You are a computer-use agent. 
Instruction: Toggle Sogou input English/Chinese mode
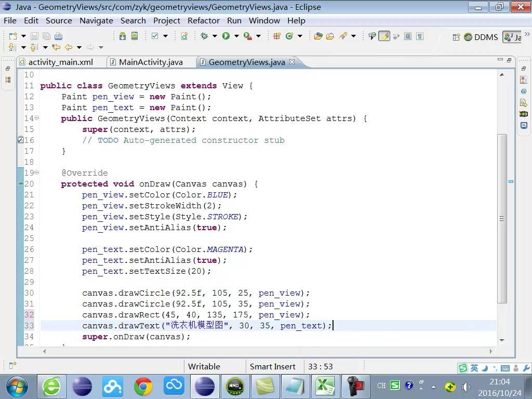(x=474, y=368)
